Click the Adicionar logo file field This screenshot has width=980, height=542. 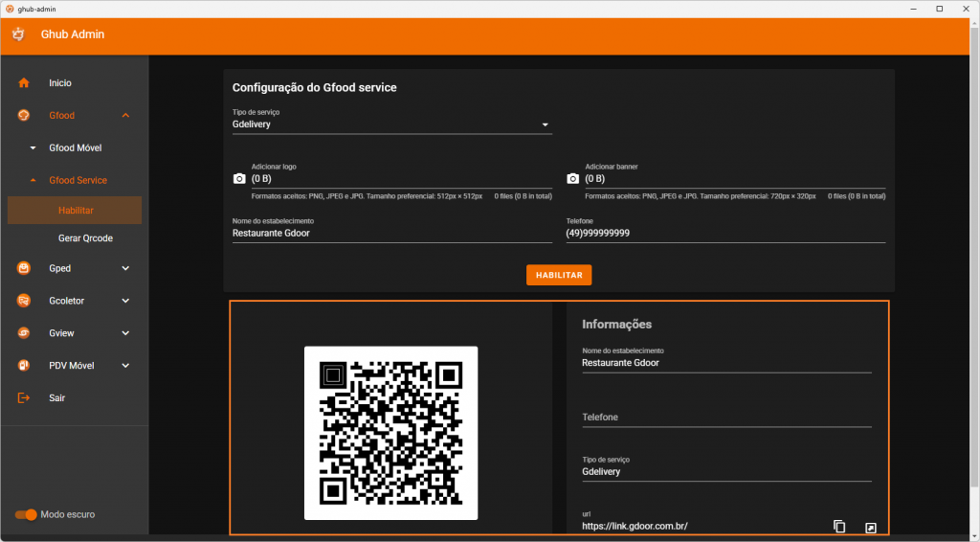(402, 179)
